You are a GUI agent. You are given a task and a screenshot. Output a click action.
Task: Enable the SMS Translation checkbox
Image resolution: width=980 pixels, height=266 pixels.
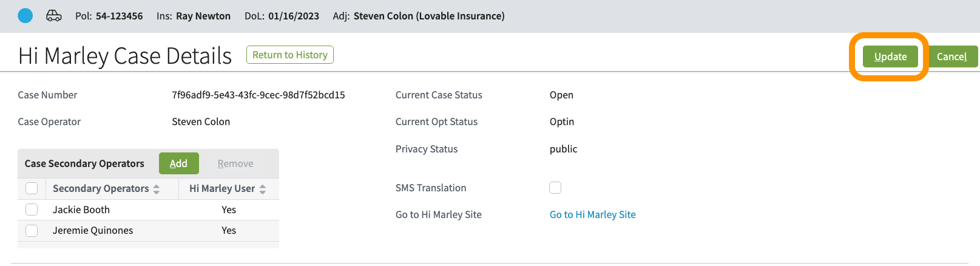point(555,188)
